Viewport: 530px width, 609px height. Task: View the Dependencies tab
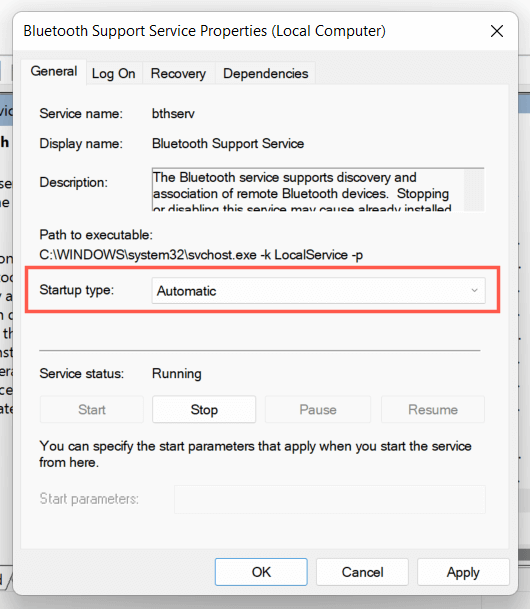pos(266,73)
